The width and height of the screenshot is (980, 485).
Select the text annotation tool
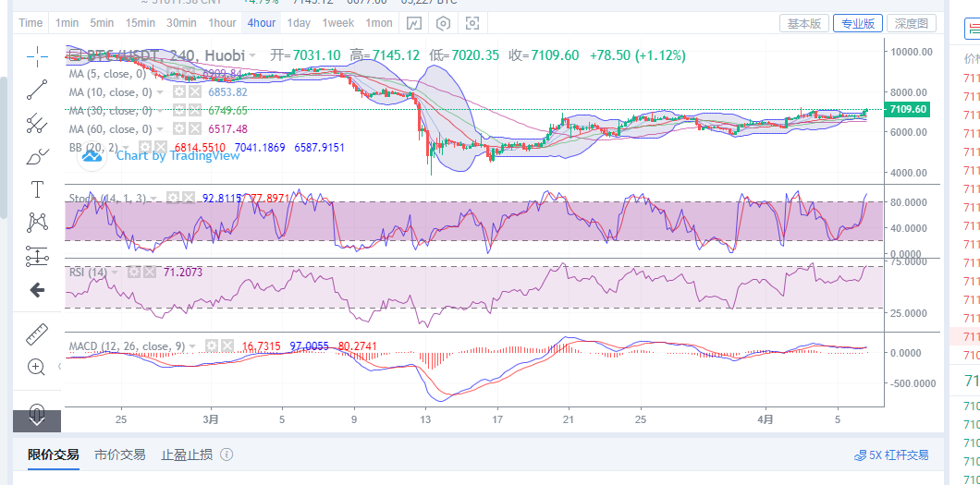38,189
